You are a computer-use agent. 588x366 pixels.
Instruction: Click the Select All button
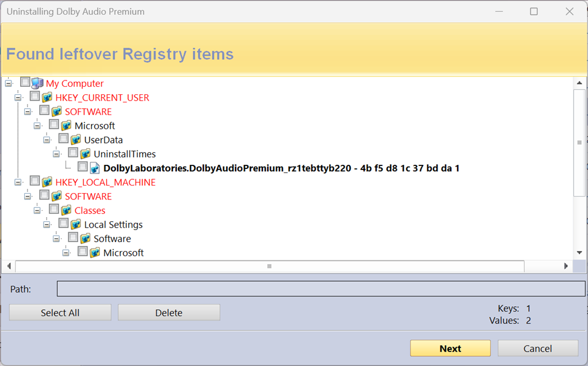click(60, 313)
